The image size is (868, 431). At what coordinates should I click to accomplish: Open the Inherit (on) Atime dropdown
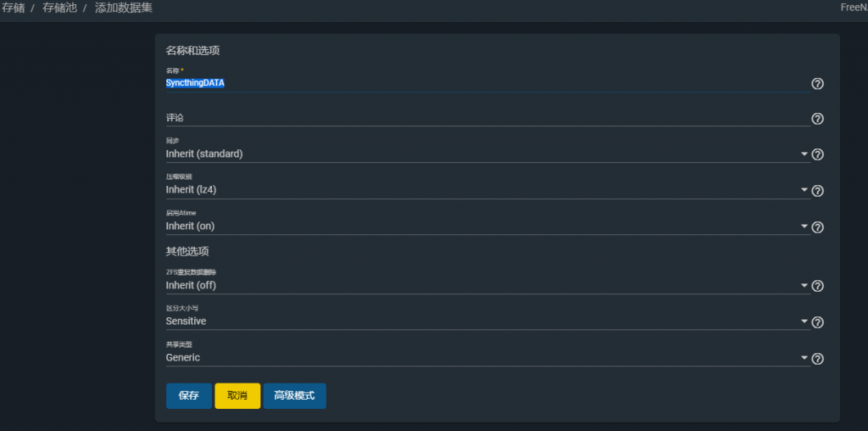click(x=483, y=227)
